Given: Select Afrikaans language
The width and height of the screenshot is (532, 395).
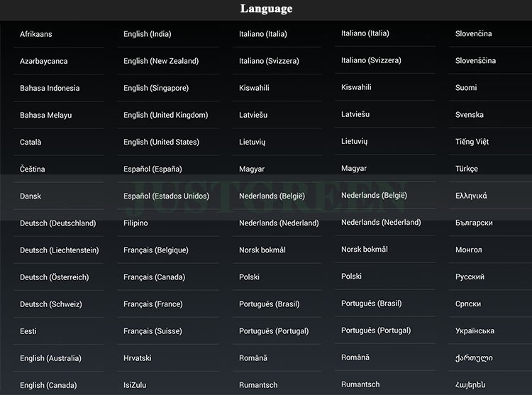Looking at the screenshot, I should 36,34.
